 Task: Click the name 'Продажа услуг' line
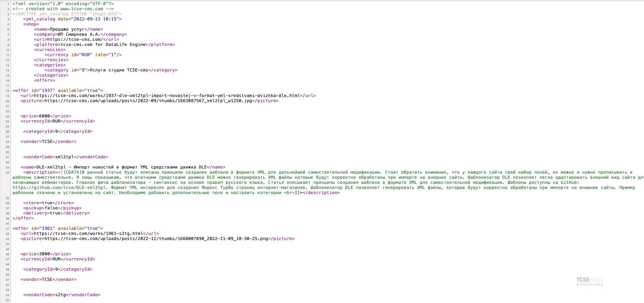(x=68, y=29)
